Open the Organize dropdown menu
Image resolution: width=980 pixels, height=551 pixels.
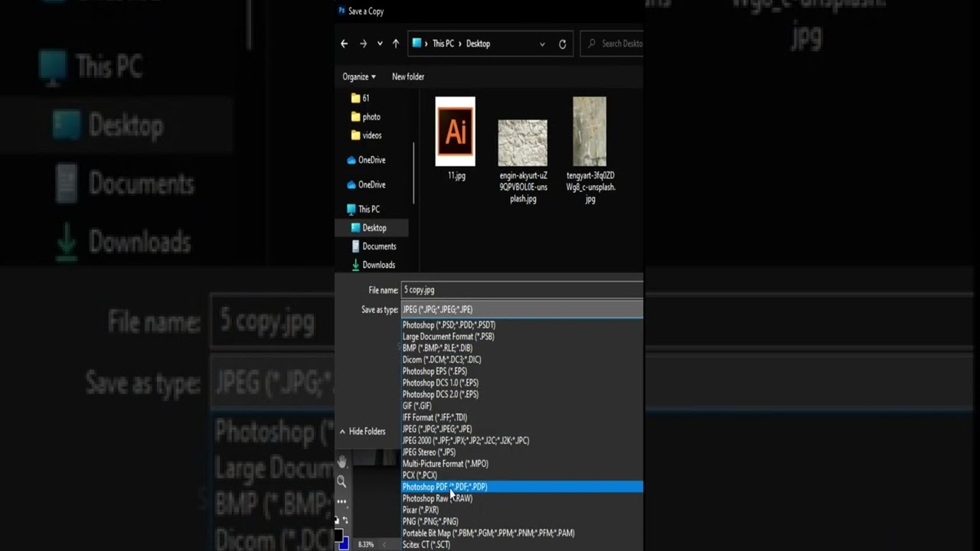[359, 77]
